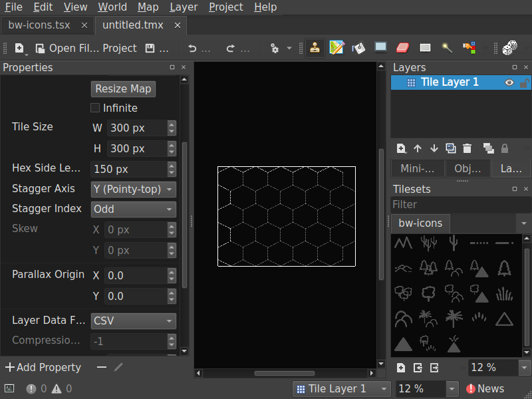Click Lock Other Layers padlock icon

point(505,148)
